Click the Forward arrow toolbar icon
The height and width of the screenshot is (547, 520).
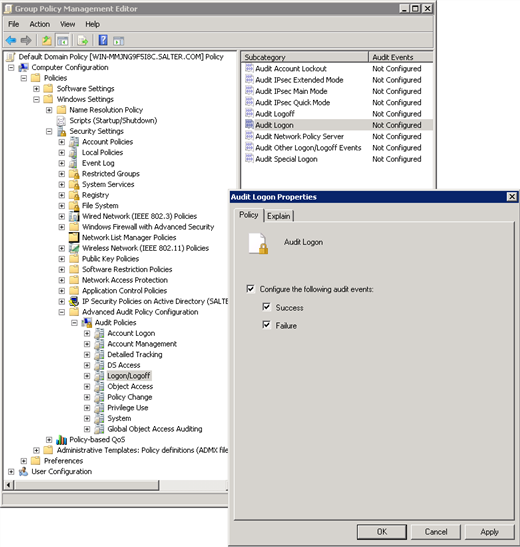click(x=26, y=40)
